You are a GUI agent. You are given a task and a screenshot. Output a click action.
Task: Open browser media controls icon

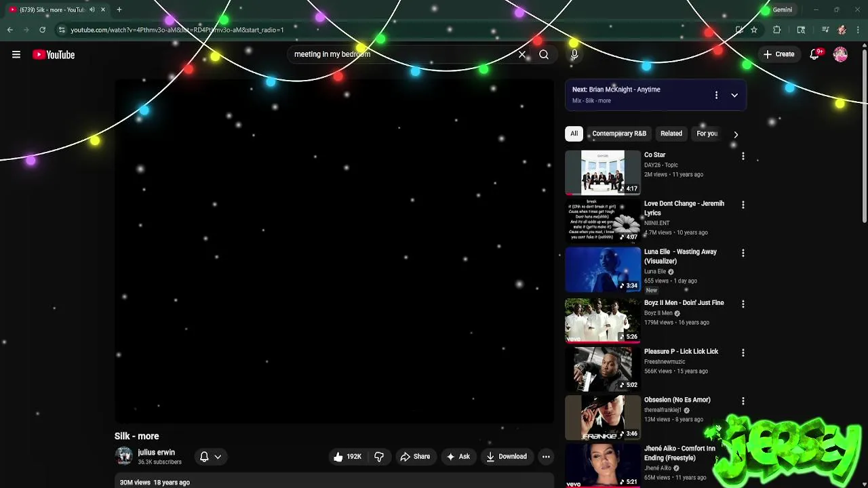point(825,30)
